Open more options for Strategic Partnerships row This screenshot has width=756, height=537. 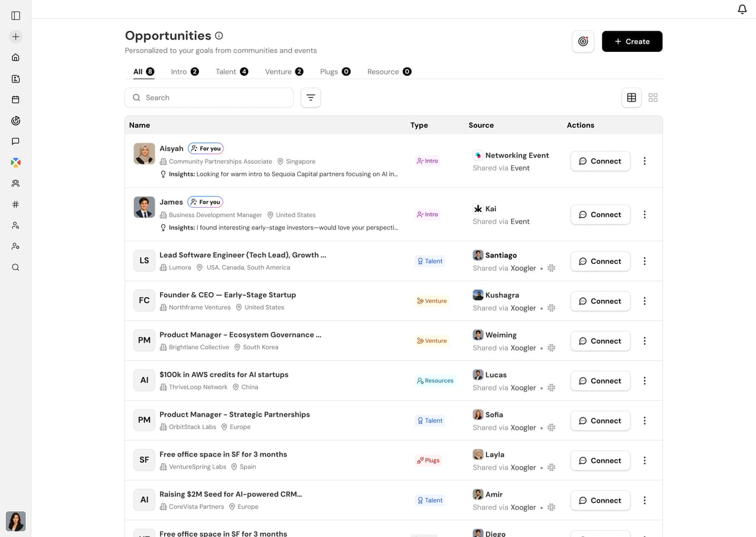tap(644, 421)
